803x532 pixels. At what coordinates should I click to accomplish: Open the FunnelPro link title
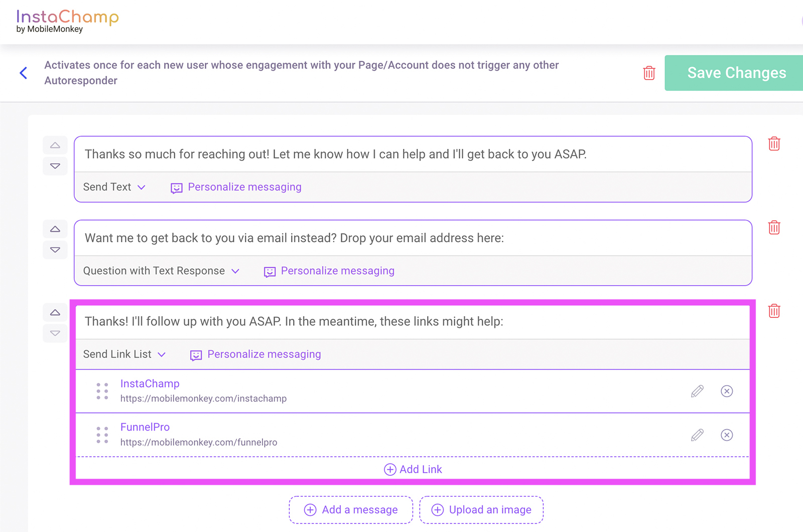tap(145, 427)
